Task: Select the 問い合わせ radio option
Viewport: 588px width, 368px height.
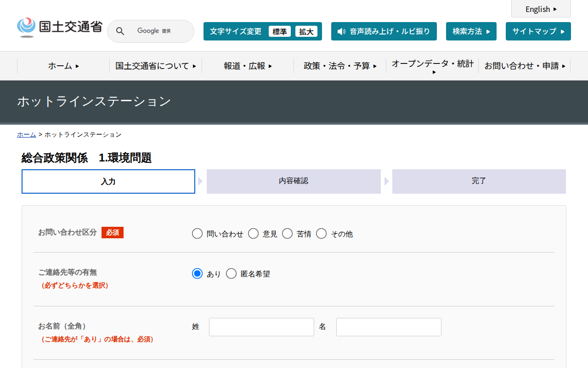Action: point(198,234)
